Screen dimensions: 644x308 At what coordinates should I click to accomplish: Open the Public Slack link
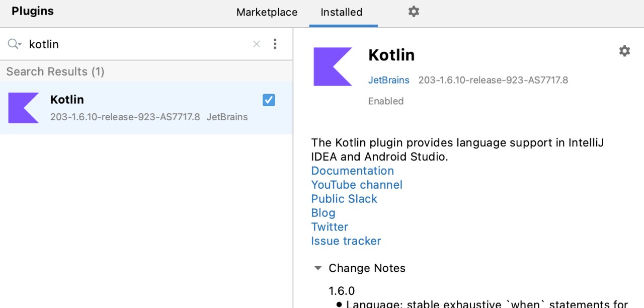[344, 199]
